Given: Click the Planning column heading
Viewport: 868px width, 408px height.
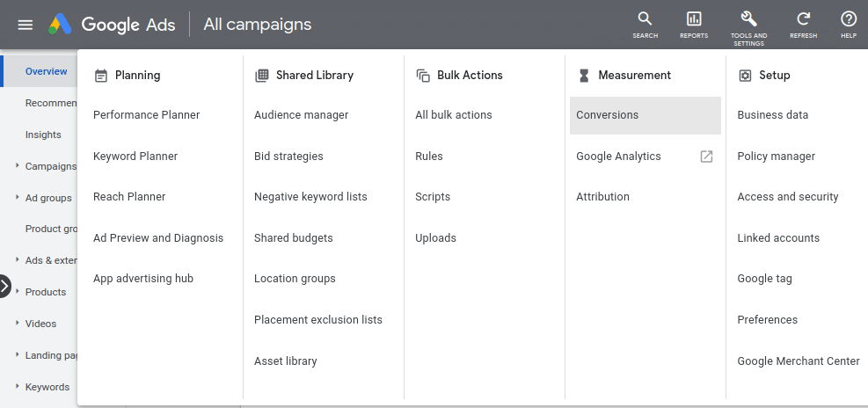Looking at the screenshot, I should point(138,76).
